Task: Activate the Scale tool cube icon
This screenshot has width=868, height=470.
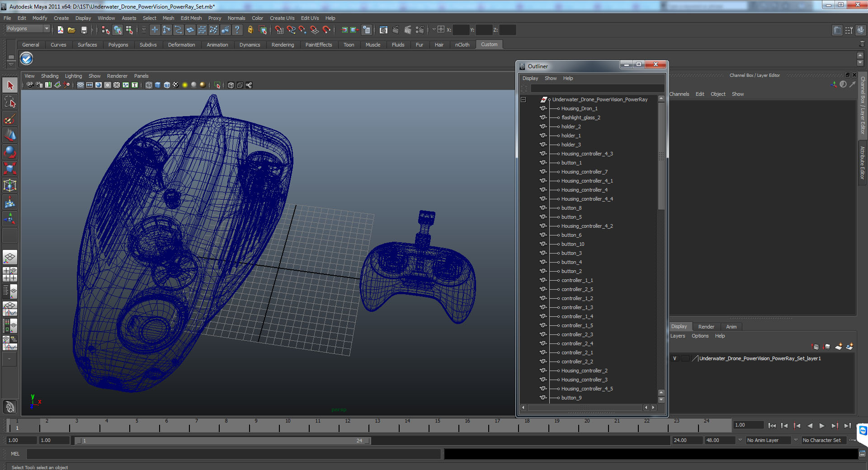Action: 10,169
